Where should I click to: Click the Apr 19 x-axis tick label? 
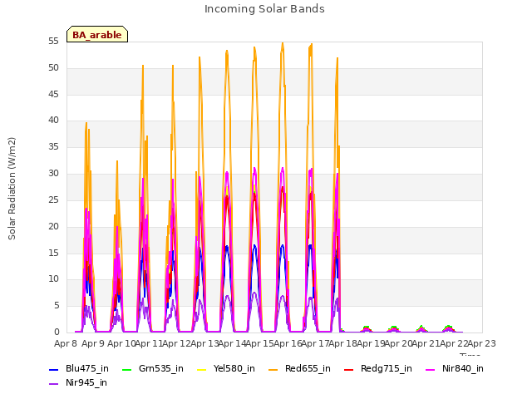coord(371,343)
